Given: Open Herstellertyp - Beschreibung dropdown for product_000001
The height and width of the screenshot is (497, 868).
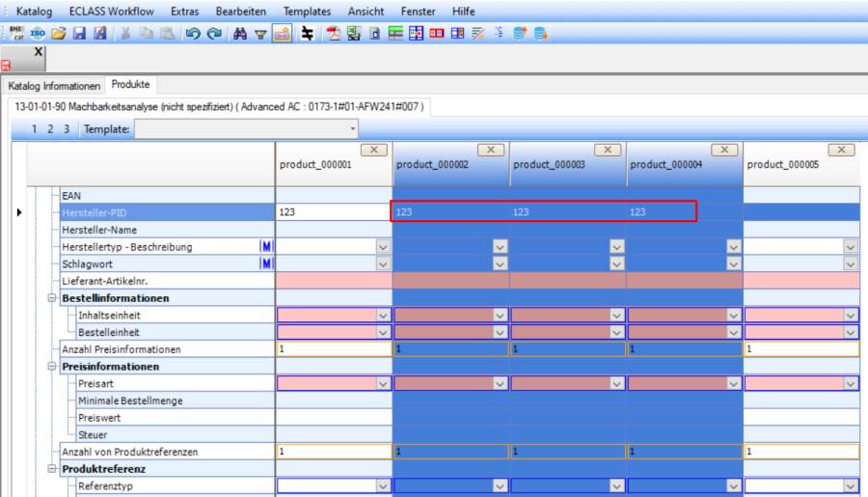Looking at the screenshot, I should click(383, 247).
